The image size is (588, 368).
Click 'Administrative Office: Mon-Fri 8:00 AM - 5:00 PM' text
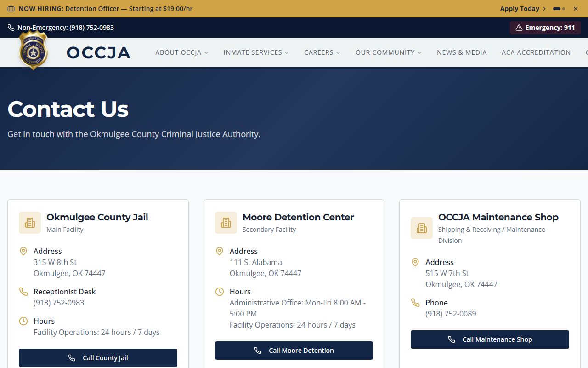tap(298, 308)
